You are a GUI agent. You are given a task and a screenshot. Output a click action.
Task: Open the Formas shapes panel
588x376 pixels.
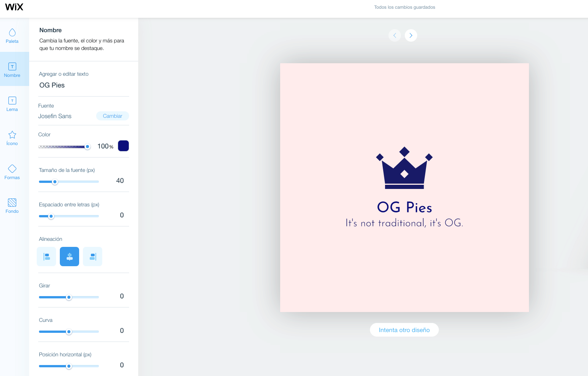pos(12,172)
